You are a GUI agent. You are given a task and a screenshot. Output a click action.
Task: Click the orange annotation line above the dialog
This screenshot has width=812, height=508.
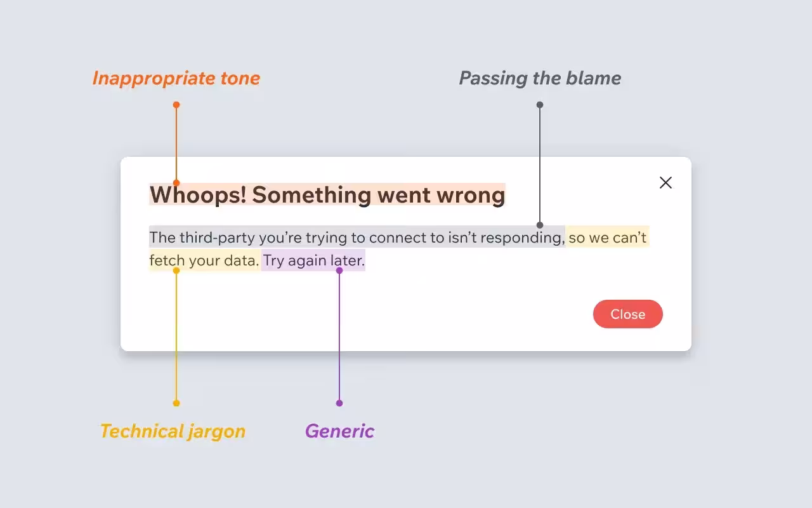click(x=176, y=140)
